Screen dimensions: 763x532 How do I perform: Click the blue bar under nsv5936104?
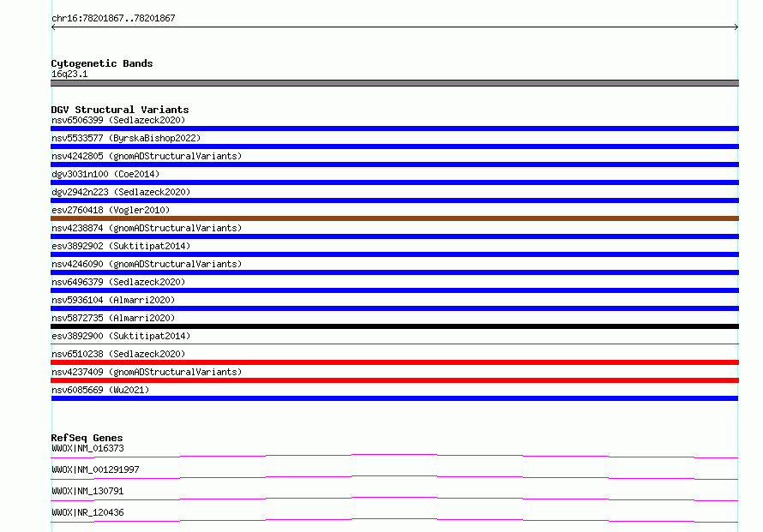coord(394,308)
